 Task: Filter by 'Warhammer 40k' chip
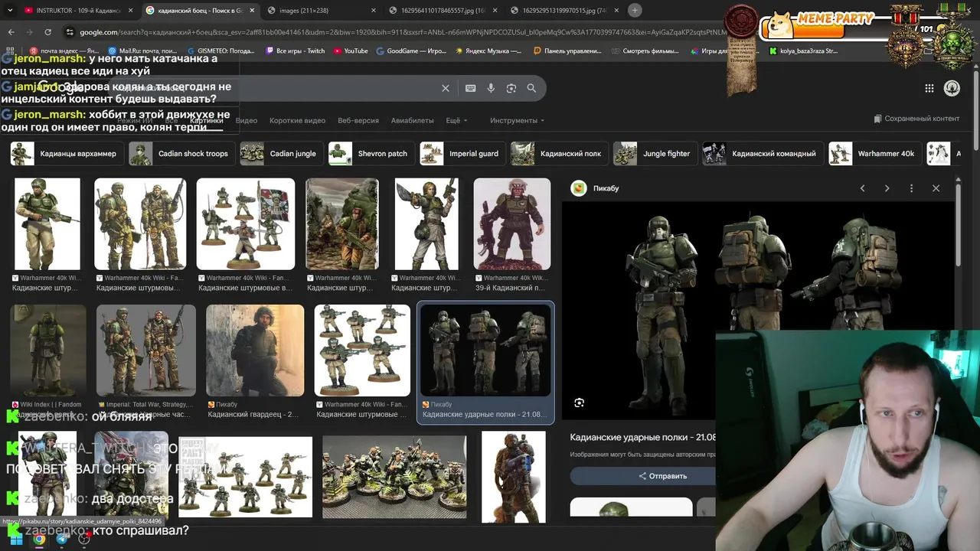tap(874, 154)
